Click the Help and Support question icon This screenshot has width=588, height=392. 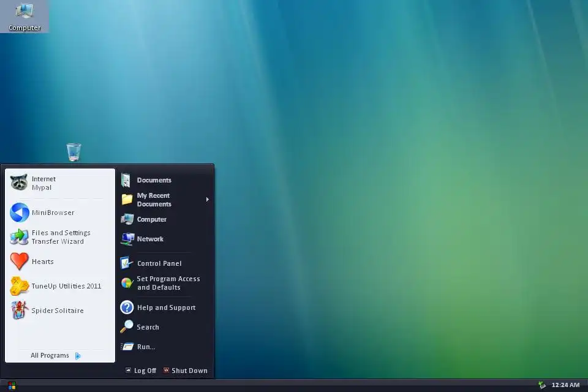(x=127, y=307)
